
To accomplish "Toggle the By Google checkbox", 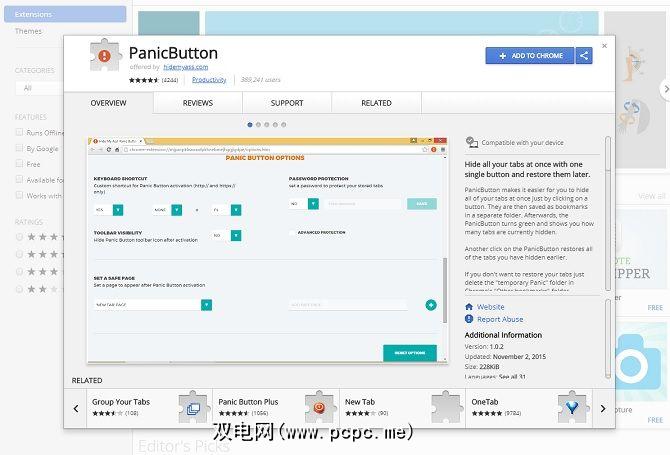I will click(x=19, y=148).
